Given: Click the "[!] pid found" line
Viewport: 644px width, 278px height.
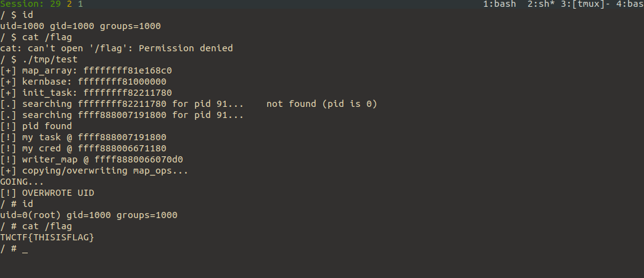Looking at the screenshot, I should tap(36, 126).
